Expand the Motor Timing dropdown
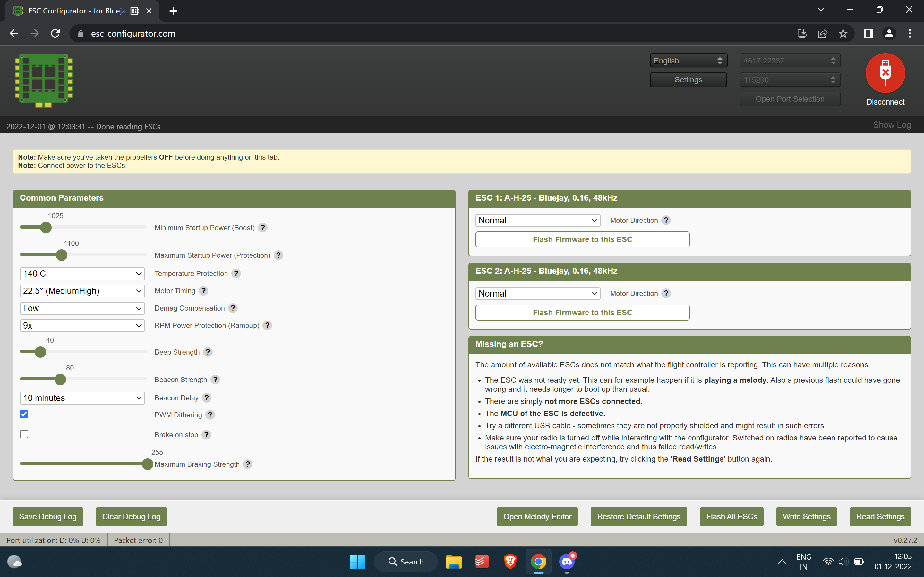The image size is (924, 577). (82, 291)
